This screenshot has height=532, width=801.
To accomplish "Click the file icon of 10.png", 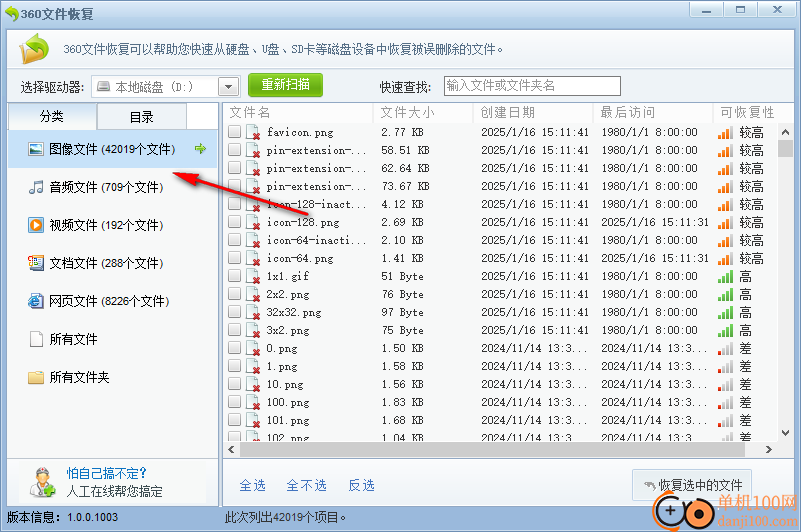I will point(253,384).
